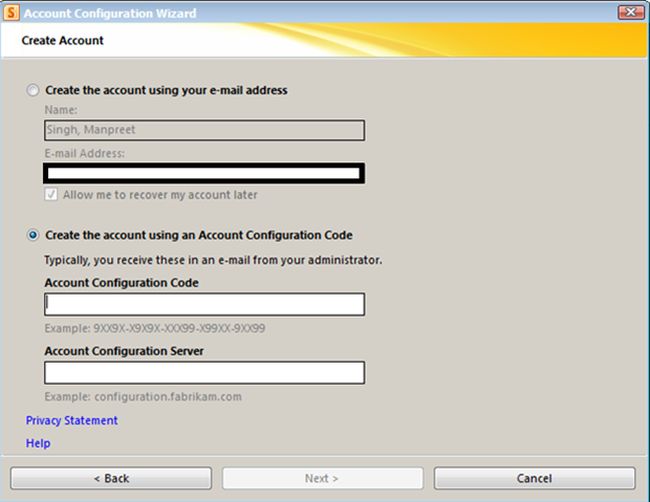650x502 pixels.
Task: Click the Create Account heading text
Action: 63,40
